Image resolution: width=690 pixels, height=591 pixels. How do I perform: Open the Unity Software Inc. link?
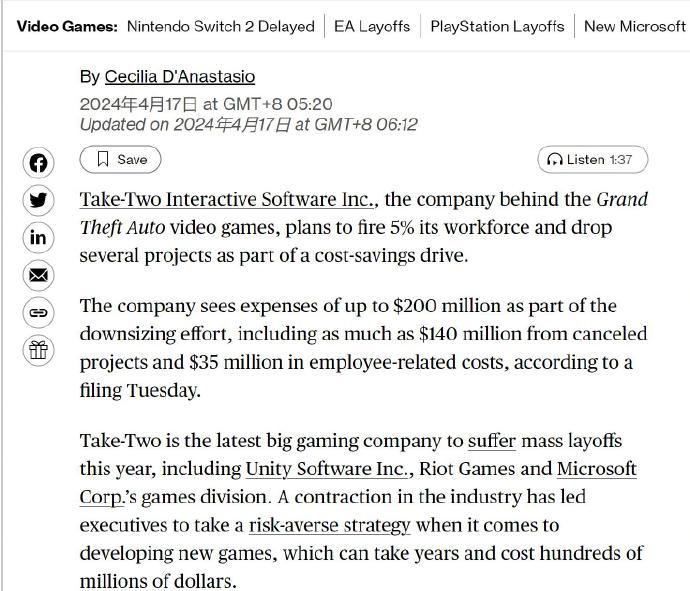coord(327,469)
